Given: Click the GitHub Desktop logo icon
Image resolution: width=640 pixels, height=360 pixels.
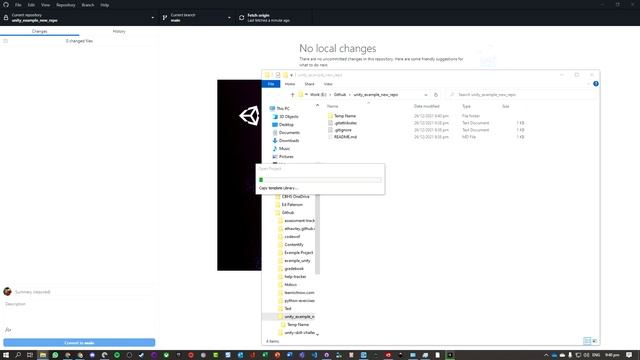Looking at the screenshot, I should pos(6,5).
